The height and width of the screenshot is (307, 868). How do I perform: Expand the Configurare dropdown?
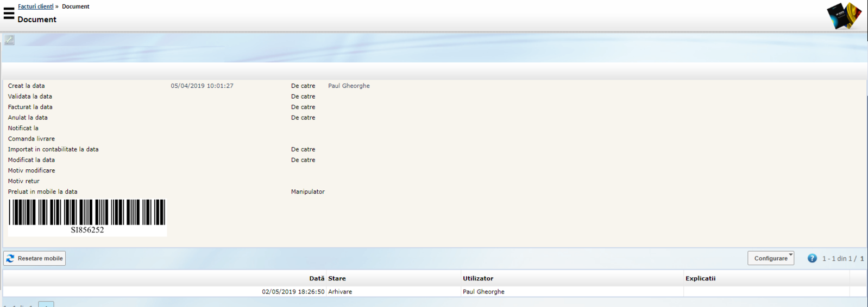tap(770, 258)
